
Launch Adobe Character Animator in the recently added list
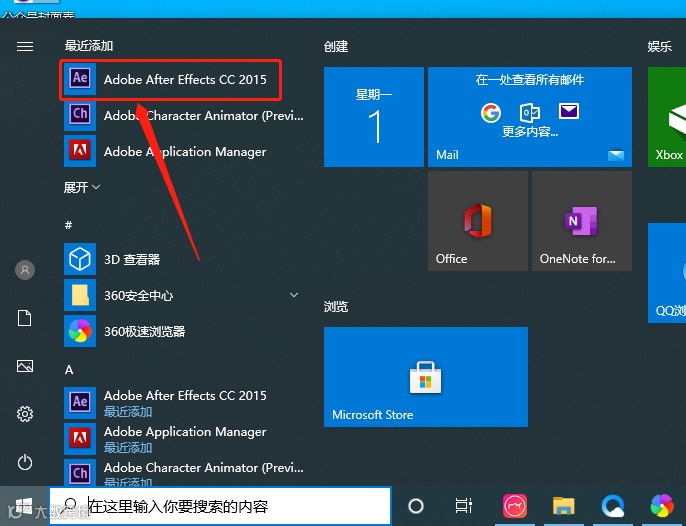tap(184, 116)
